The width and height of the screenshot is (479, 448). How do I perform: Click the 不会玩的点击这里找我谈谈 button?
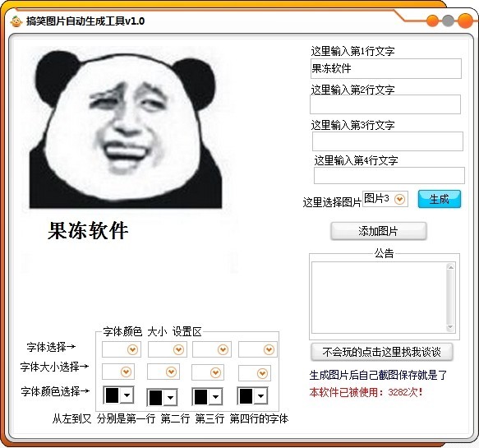(x=381, y=352)
